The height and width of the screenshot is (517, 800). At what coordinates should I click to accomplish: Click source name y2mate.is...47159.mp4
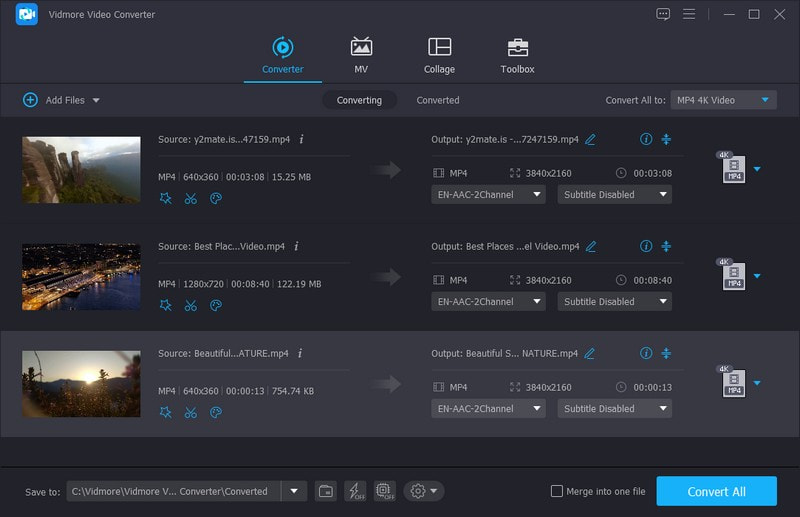pos(242,139)
